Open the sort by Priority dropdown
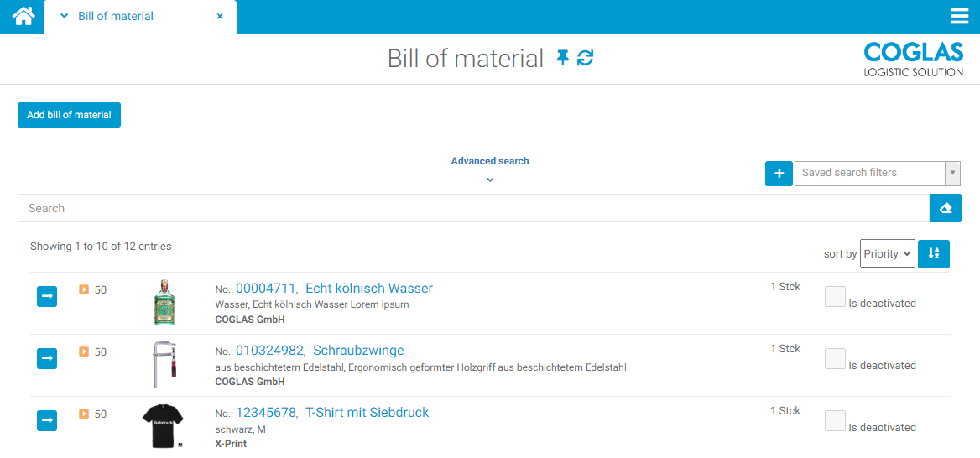 pos(887,254)
